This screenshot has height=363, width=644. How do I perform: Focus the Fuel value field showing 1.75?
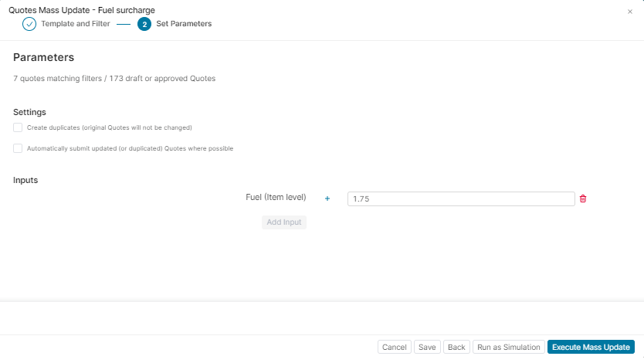[x=460, y=198]
